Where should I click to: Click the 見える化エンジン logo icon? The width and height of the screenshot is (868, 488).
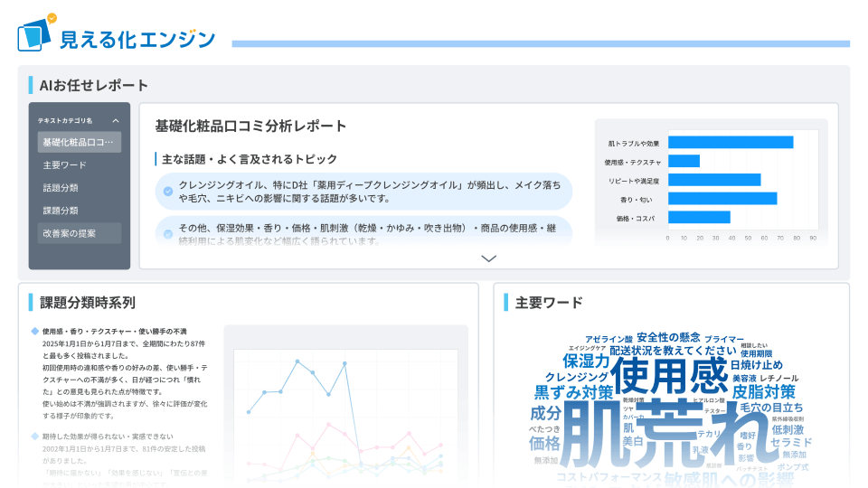pos(36,33)
